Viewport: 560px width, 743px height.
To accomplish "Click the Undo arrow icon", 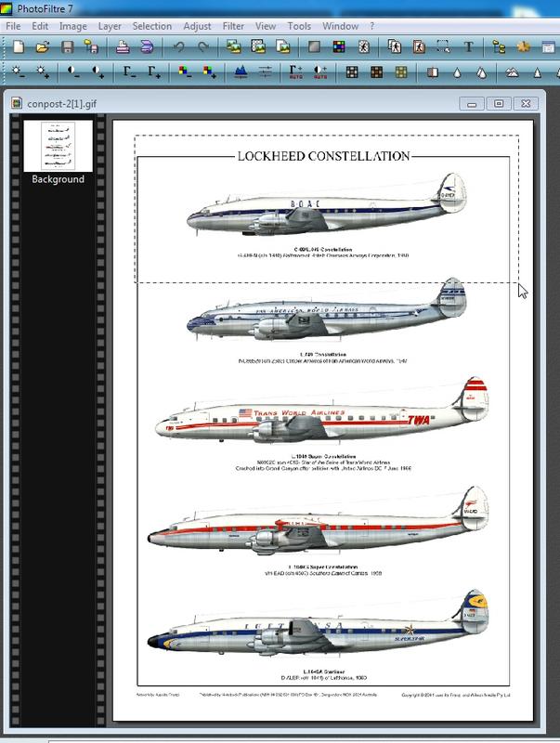I will [178, 46].
